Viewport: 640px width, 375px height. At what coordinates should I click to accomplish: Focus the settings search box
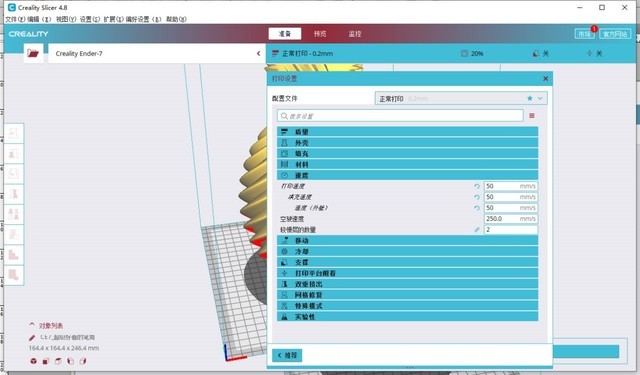point(400,116)
